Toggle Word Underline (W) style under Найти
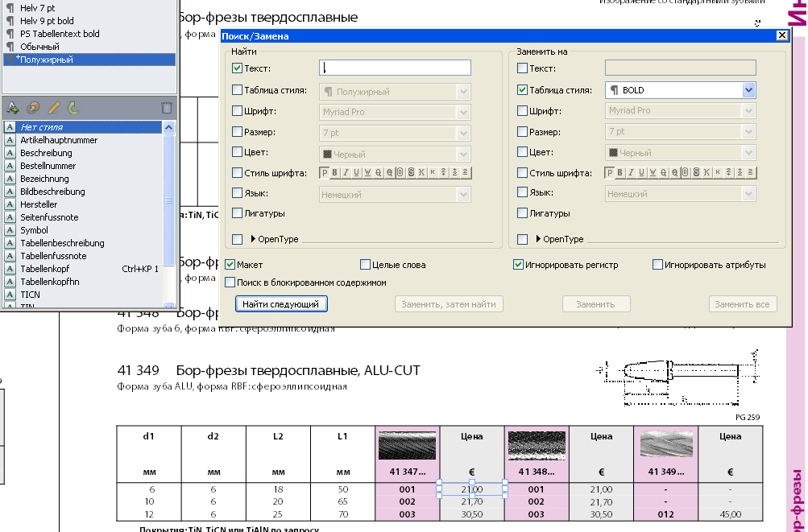The image size is (808, 532). 367,173
